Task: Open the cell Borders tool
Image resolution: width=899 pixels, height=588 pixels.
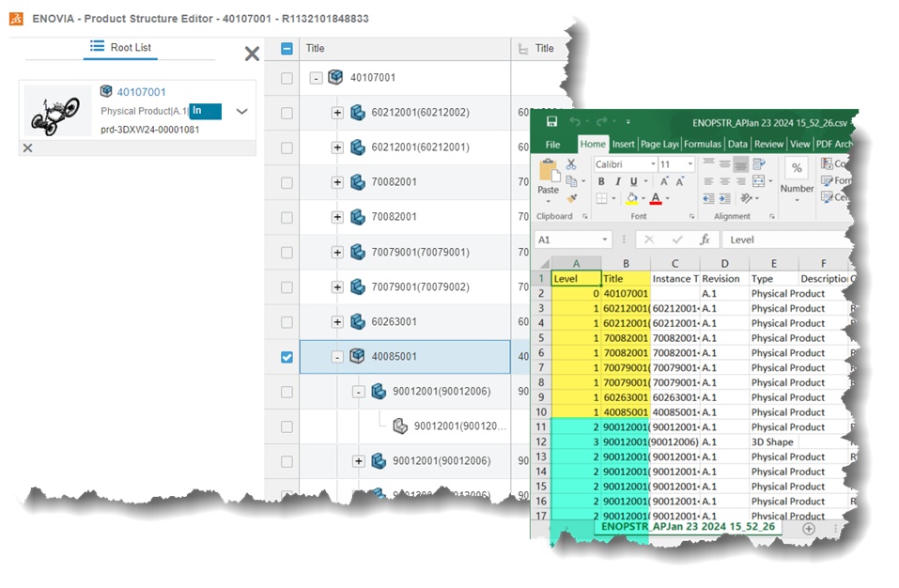Action: pyautogui.click(x=601, y=198)
